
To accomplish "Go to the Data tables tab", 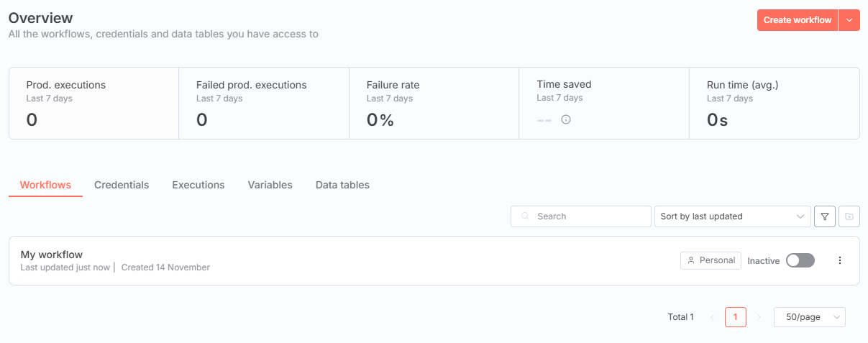I will pos(342,185).
